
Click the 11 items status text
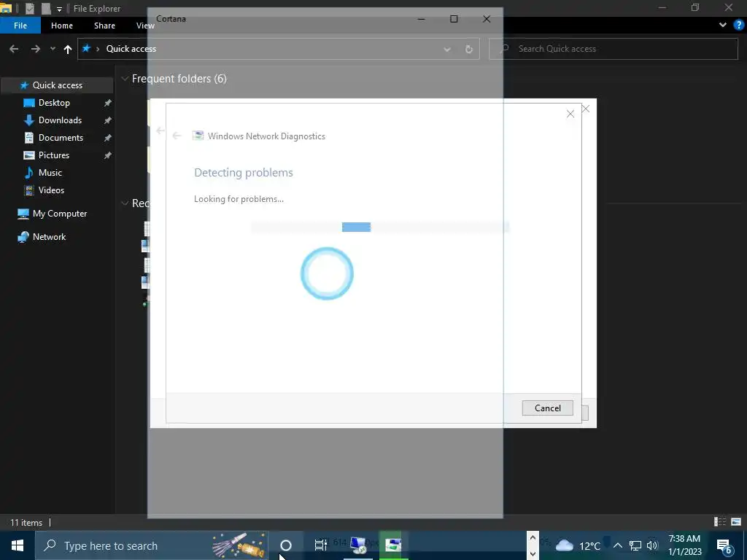coord(26,523)
